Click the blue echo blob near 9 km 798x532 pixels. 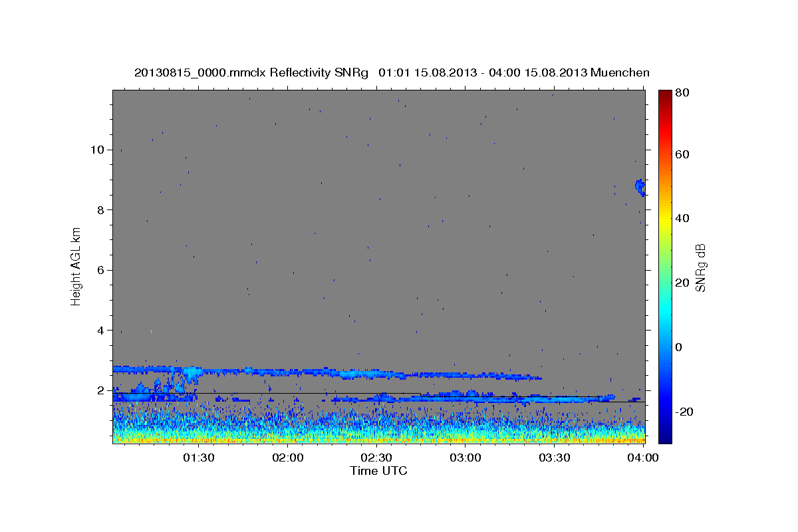pyautogui.click(x=640, y=187)
